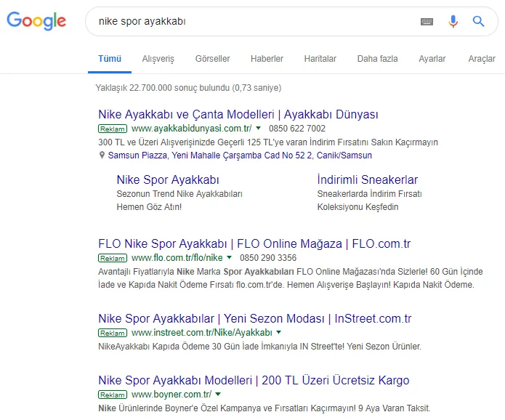Open the Araçlar tools option

coord(482,59)
